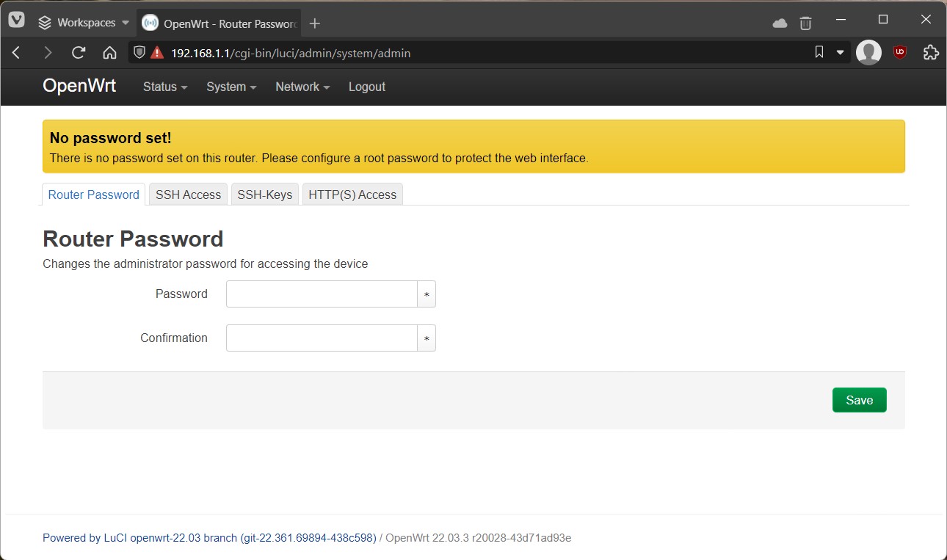This screenshot has width=947, height=560.
Task: Switch to the HTTP(S) Access tab
Action: (x=352, y=194)
